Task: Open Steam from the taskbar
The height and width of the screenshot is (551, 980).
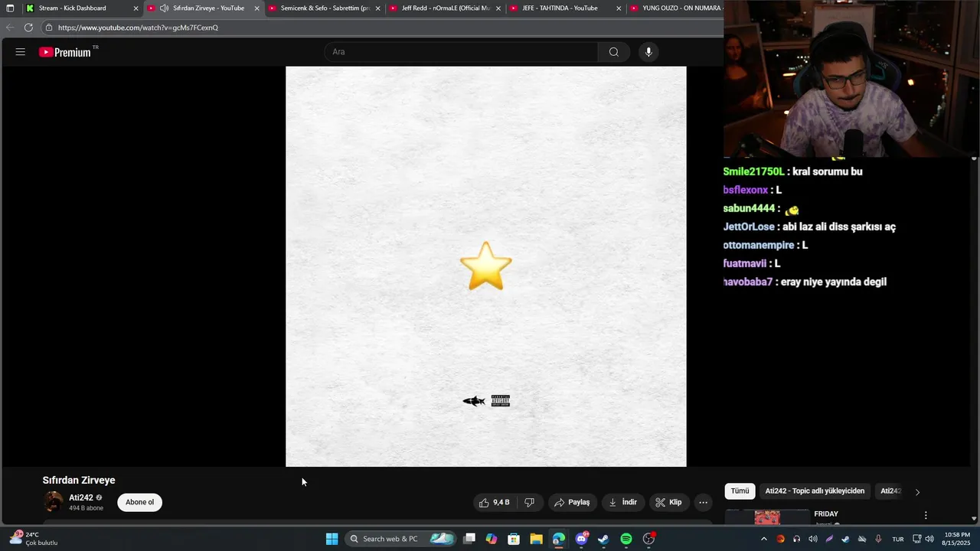Action: coord(603,539)
